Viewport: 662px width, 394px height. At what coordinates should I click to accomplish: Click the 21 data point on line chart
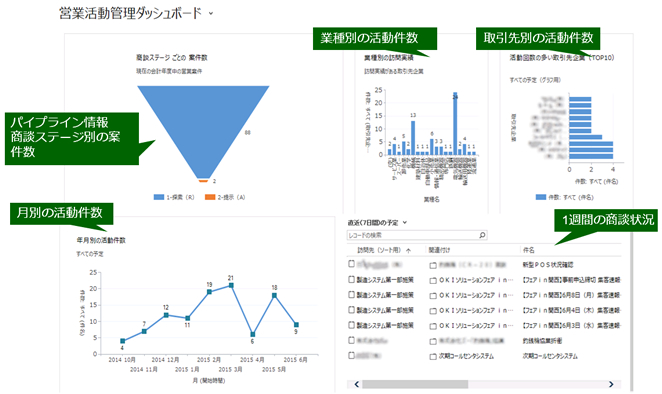tap(231, 285)
